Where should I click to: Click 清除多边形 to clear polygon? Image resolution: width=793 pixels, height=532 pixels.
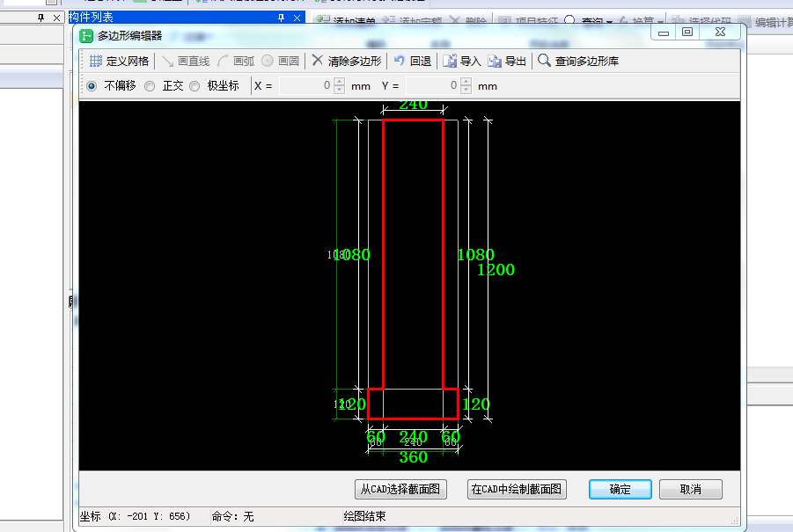pyautogui.click(x=347, y=62)
